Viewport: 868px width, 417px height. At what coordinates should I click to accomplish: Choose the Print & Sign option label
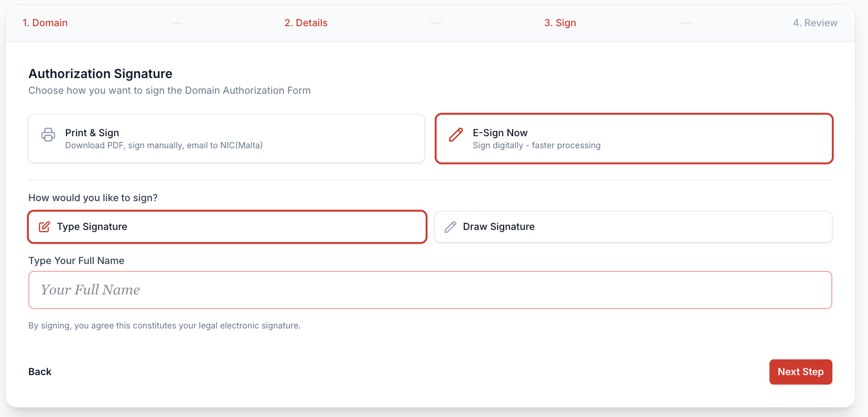tap(92, 133)
